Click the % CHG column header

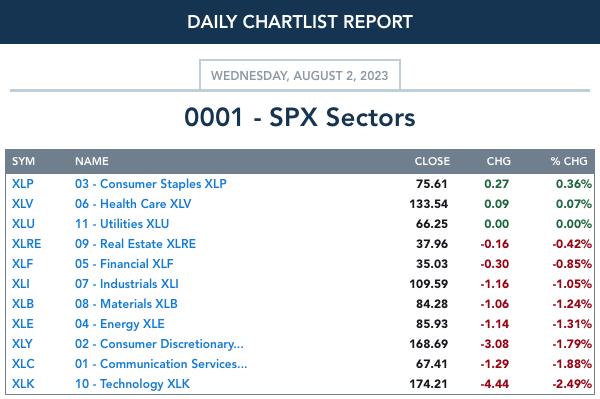click(x=569, y=161)
